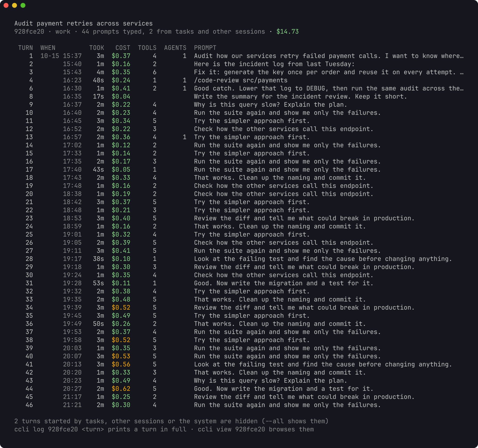Click the session title 'Audit payment retries across services'
This screenshot has width=478, height=448.
click(x=83, y=23)
